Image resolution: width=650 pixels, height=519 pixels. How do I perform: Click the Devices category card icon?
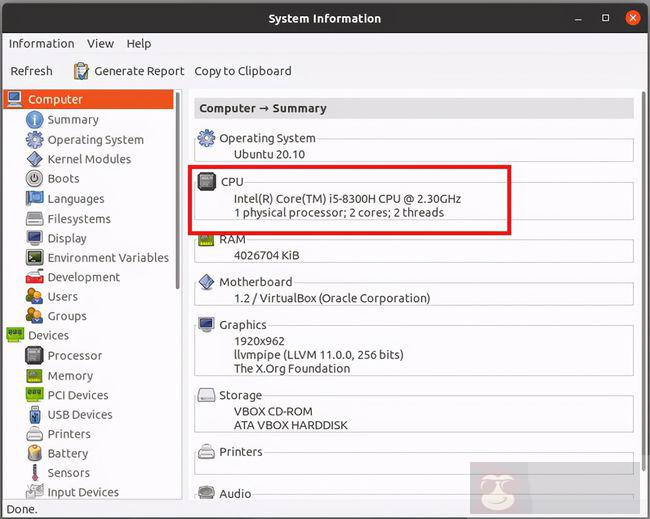(15, 335)
